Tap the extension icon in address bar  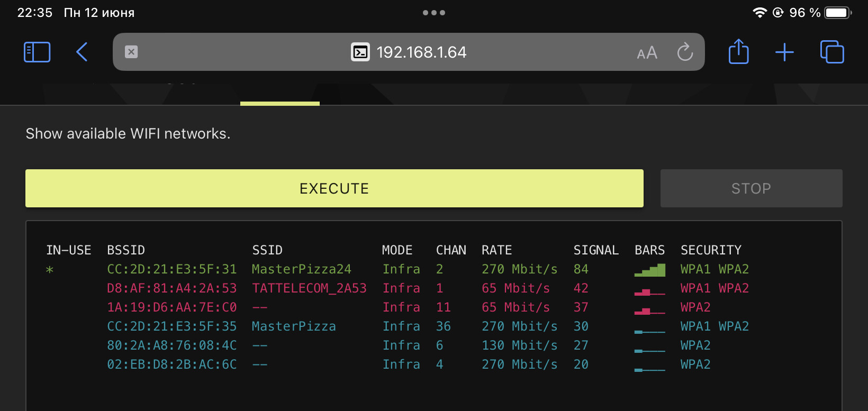click(131, 52)
